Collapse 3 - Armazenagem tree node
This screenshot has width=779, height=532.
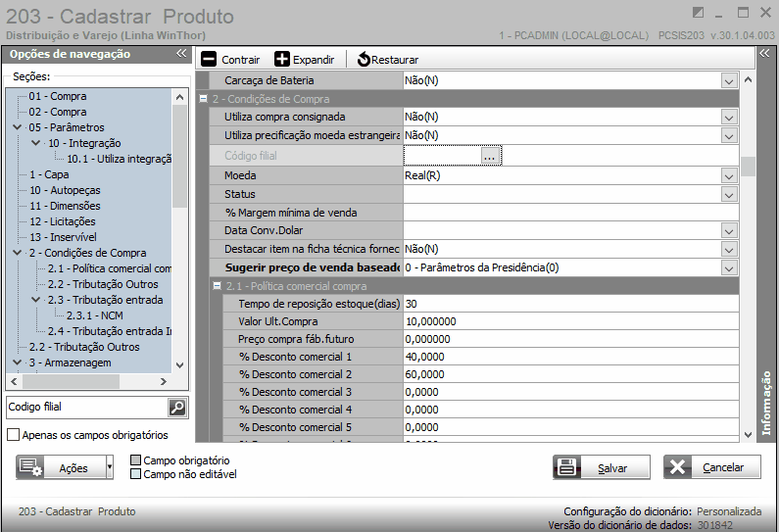(x=18, y=363)
